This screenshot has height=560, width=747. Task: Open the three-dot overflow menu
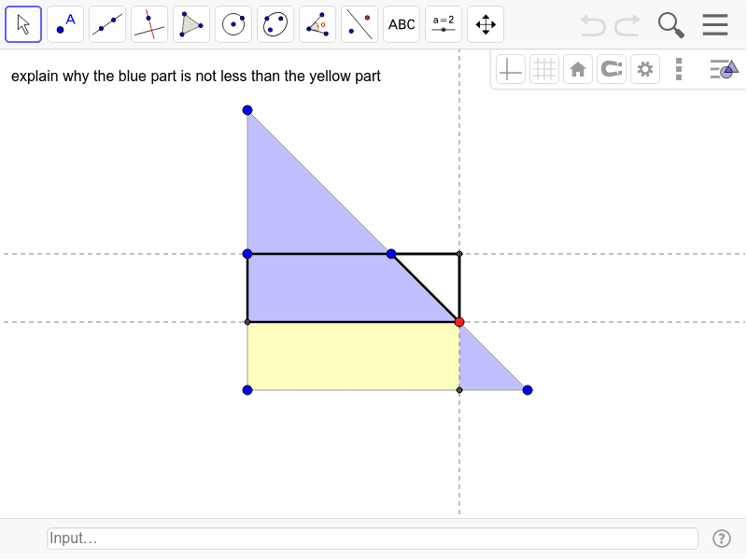point(678,68)
